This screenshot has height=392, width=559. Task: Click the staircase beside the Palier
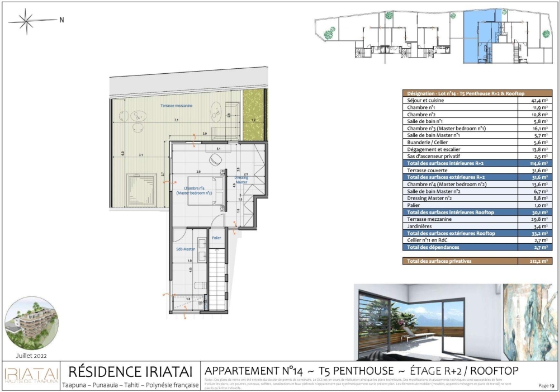(217, 275)
